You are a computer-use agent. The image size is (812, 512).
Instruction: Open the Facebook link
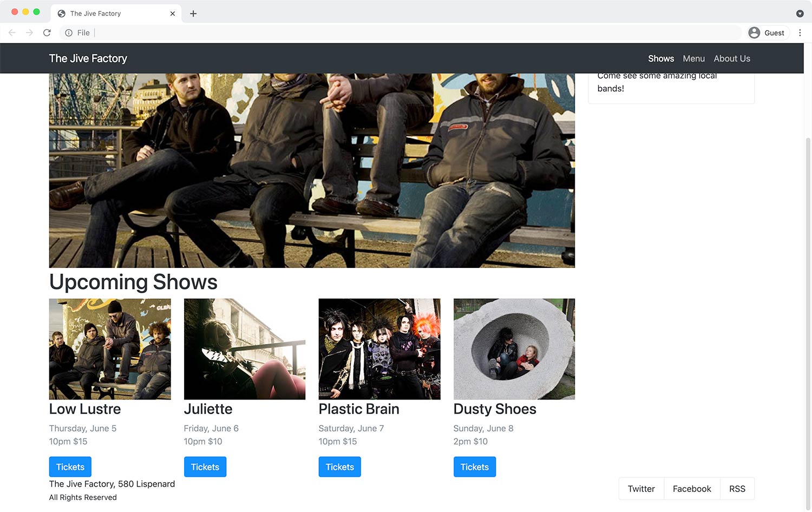coord(692,488)
